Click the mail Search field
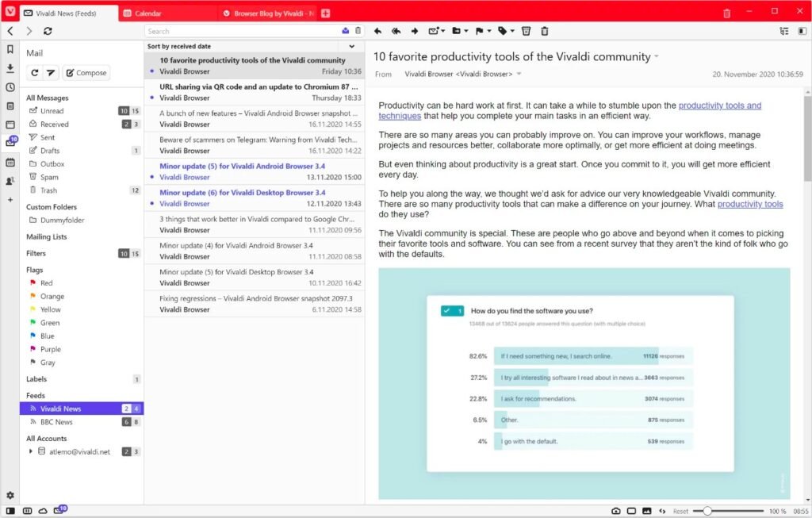 [243, 31]
